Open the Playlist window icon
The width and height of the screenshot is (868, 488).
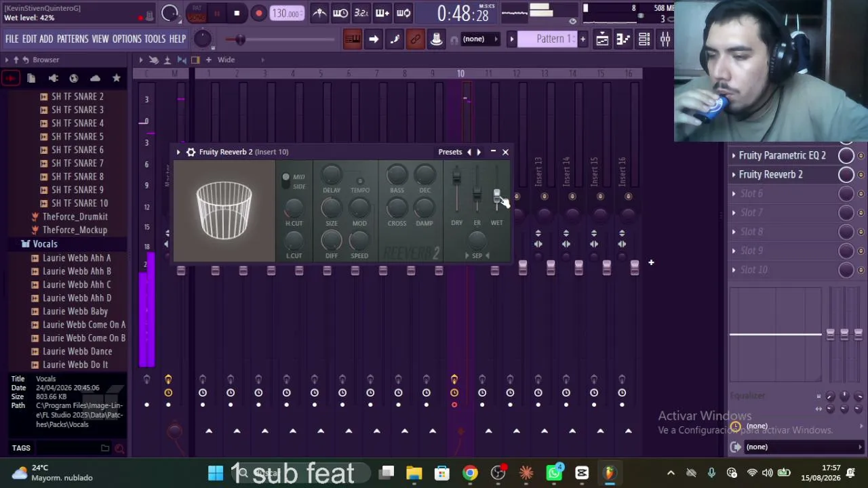pos(602,39)
